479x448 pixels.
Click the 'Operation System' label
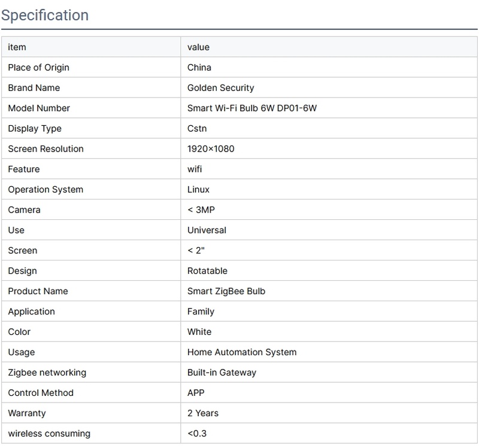coord(46,189)
